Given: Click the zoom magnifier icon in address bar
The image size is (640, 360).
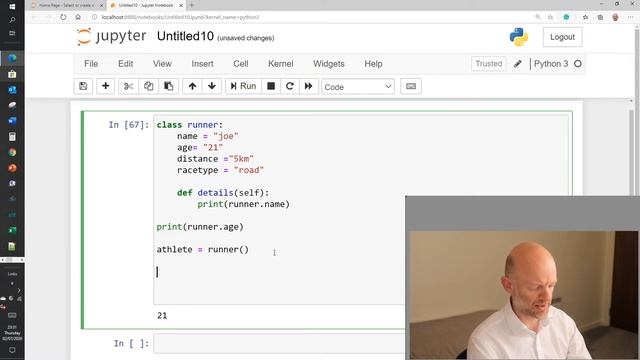Looking at the screenshot, I should pos(538,17).
